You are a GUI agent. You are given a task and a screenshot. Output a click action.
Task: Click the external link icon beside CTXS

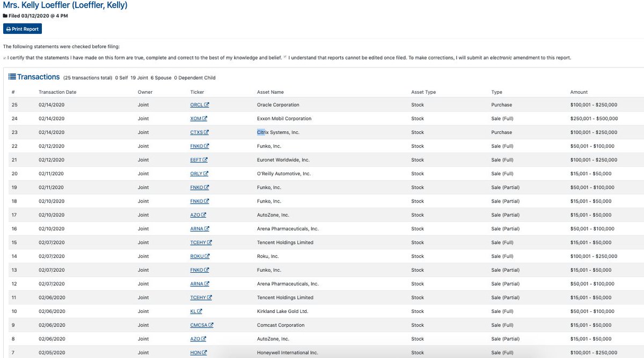[x=207, y=132]
